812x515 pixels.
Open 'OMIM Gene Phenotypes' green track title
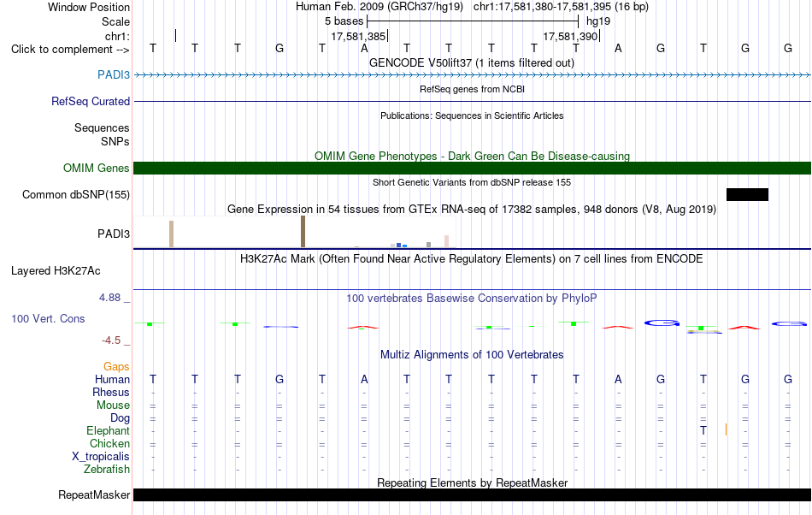pos(472,156)
